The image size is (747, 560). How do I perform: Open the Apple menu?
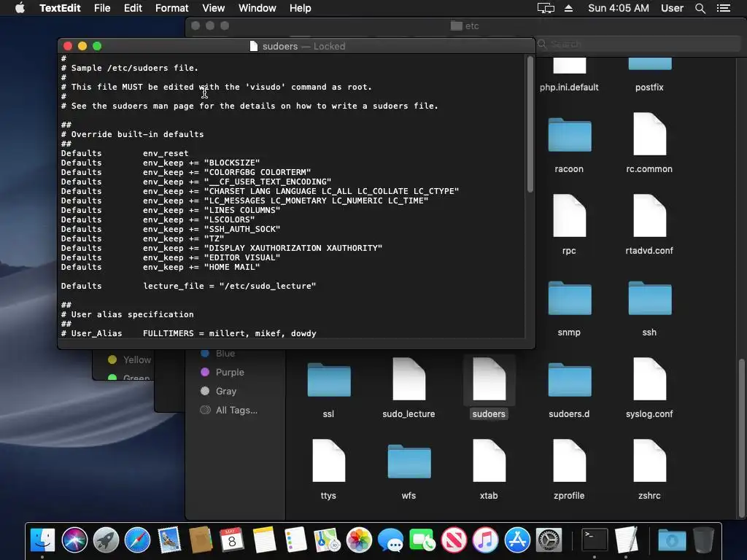pos(20,8)
